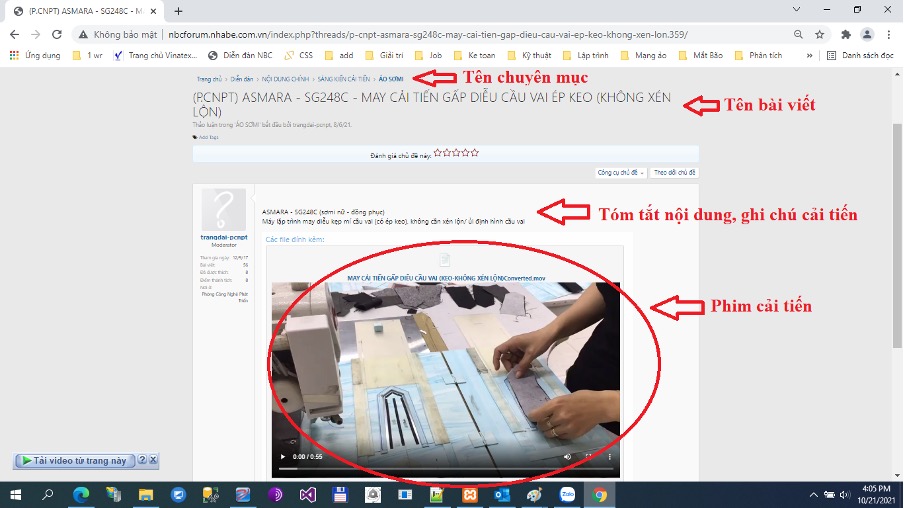
Task: Open Diễn đàn NBC bookmark
Action: [240, 55]
